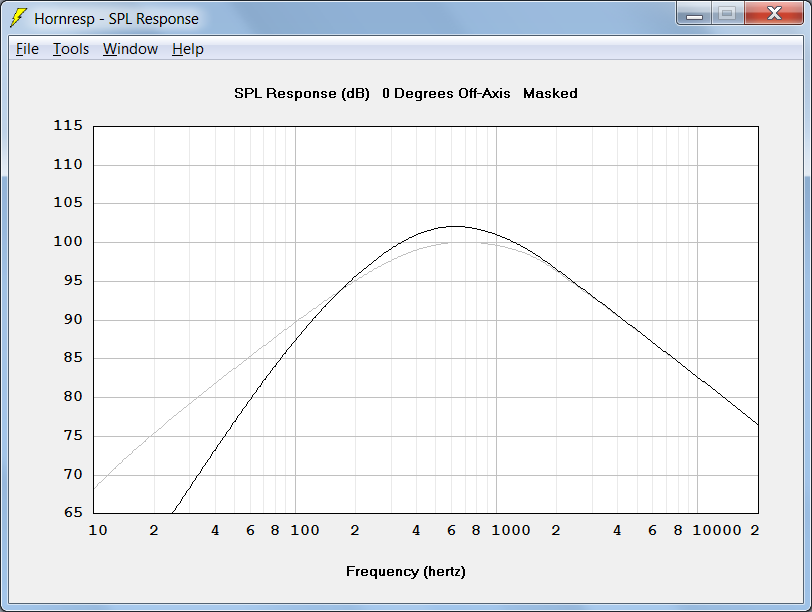Screen dimensions: 812x612
Task: Click the 75 value on the dB axis
Action: point(73,435)
